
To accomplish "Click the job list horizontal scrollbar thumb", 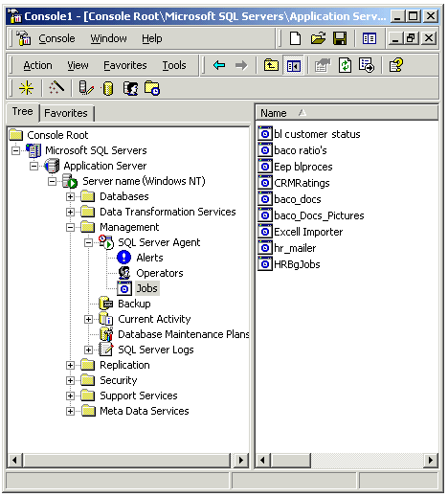I will pyautogui.click(x=291, y=460).
